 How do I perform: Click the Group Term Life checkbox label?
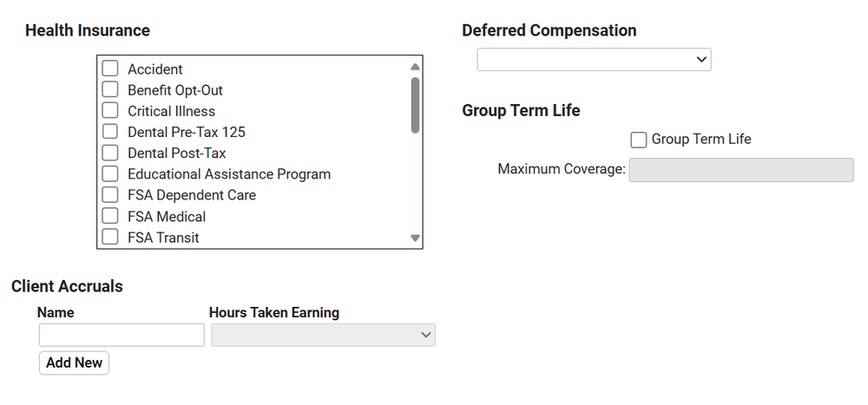coord(701,139)
